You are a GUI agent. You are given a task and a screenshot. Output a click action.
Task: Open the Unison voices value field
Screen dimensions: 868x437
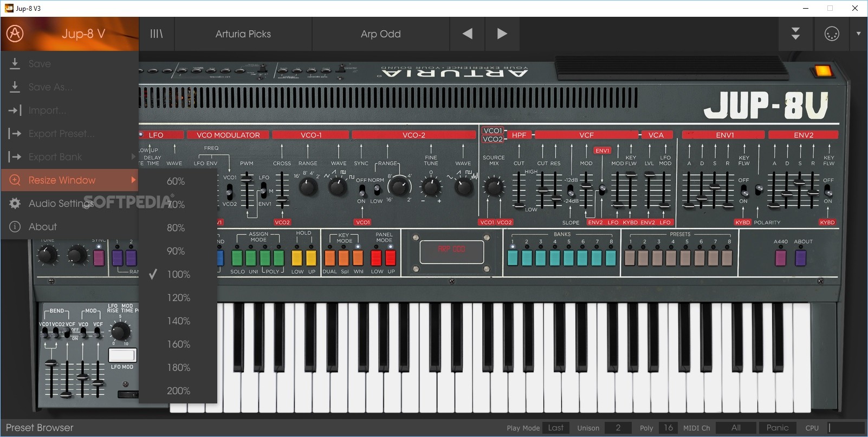tap(618, 428)
